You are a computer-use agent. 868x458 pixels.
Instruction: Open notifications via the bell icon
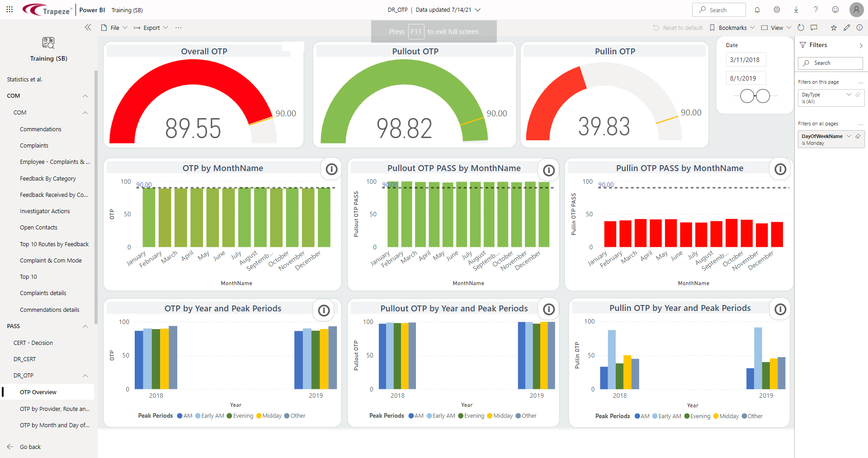[x=757, y=10]
